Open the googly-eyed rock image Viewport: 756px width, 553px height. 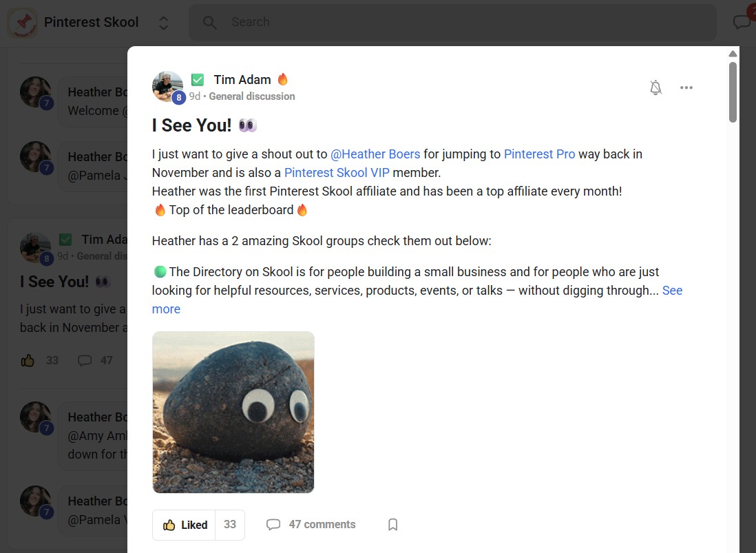tap(233, 412)
